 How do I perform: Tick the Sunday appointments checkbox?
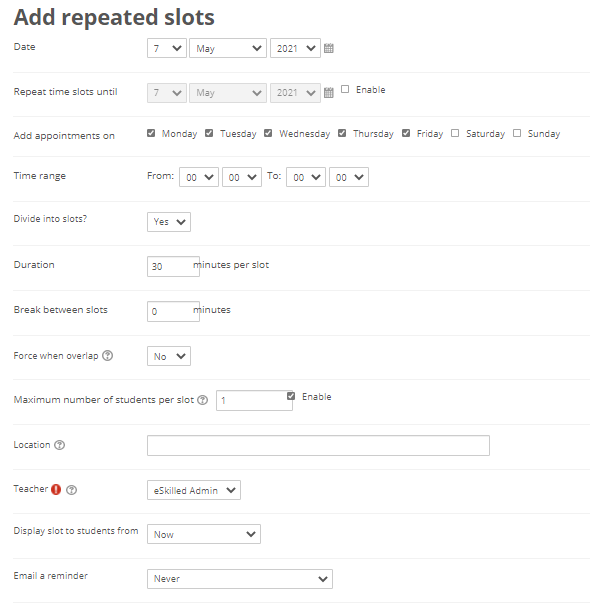[x=517, y=133]
